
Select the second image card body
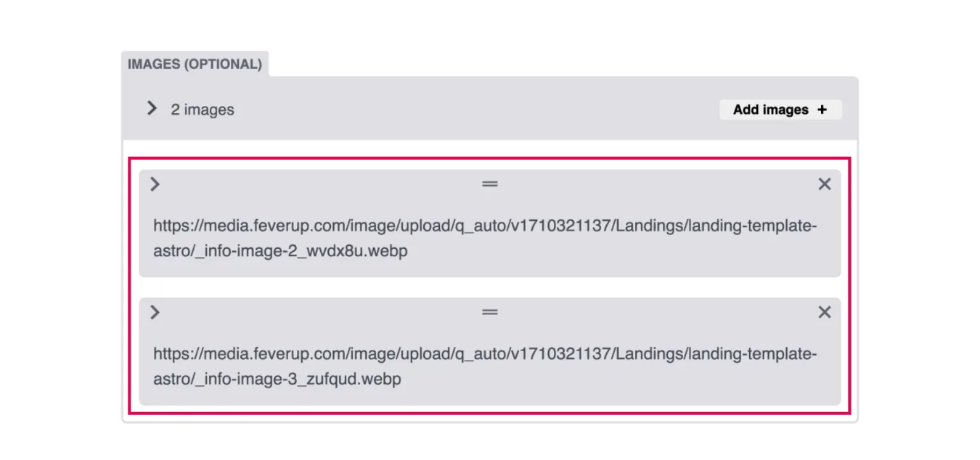490,351
